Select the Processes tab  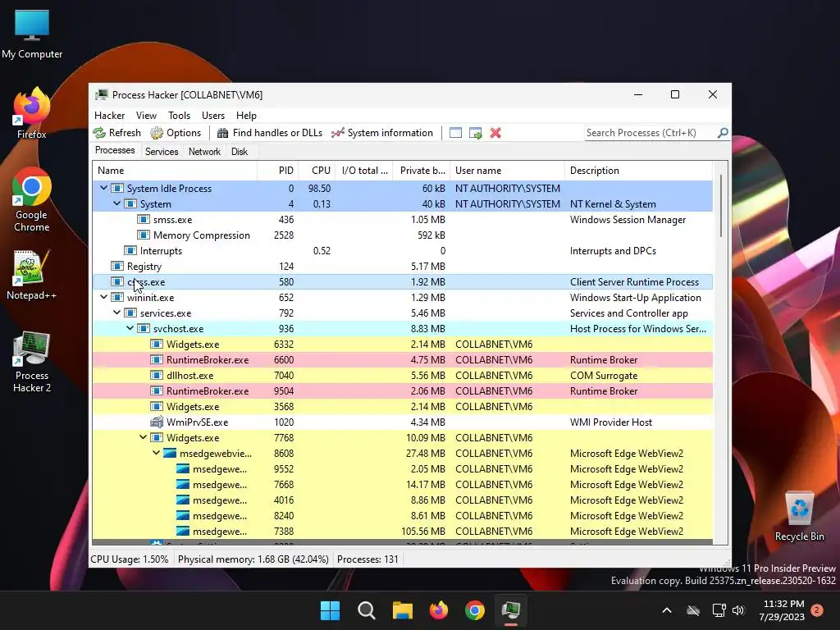click(115, 151)
